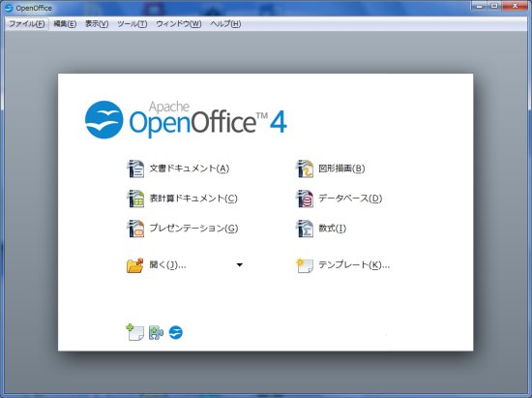The height and width of the screenshot is (398, 532).
Task: Open the 表示(V) menu
Action: 97,24
